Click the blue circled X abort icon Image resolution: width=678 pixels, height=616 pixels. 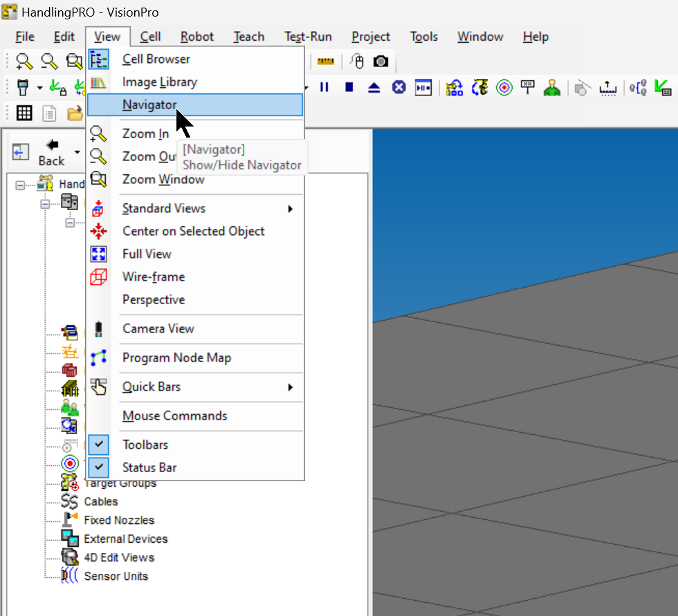(398, 88)
